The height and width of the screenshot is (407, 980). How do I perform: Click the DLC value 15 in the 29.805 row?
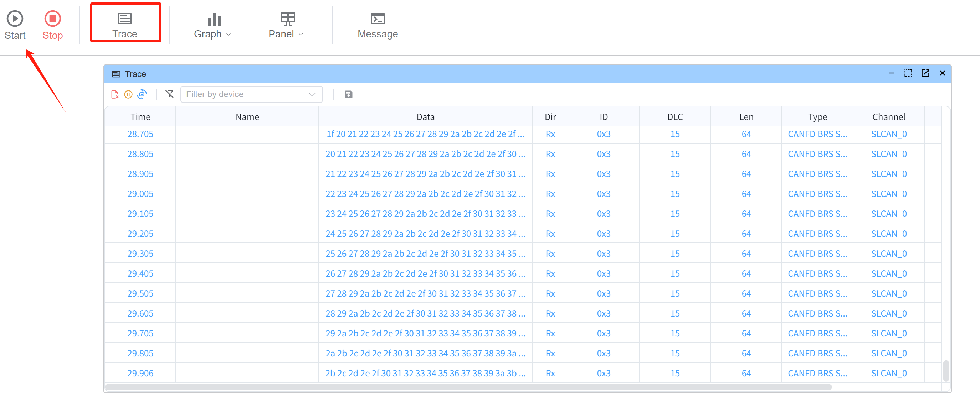tap(675, 354)
